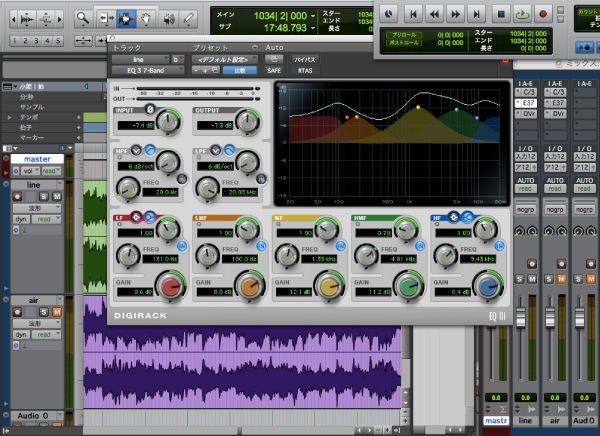
Task: Toggle the MF band IN button
Action: (x=341, y=246)
